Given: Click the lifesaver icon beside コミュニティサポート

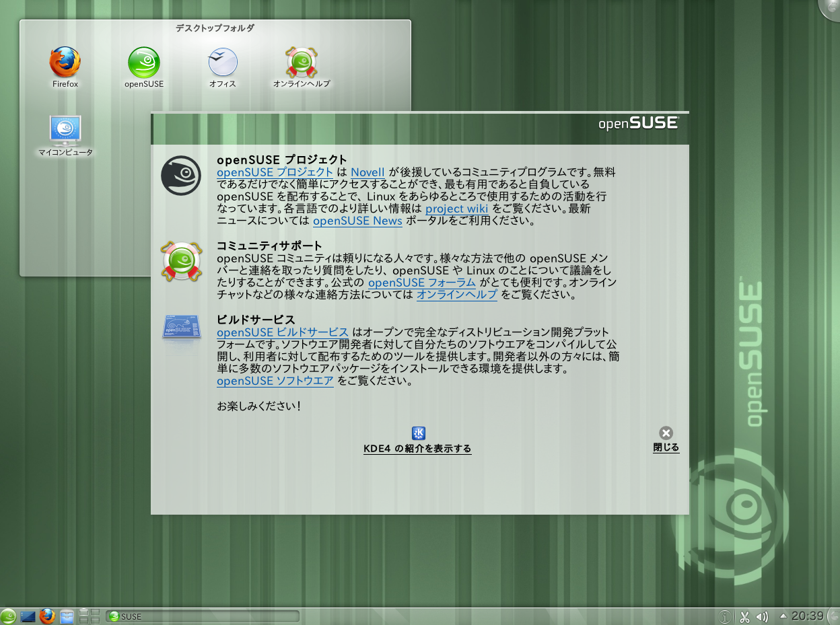Looking at the screenshot, I should click(181, 261).
